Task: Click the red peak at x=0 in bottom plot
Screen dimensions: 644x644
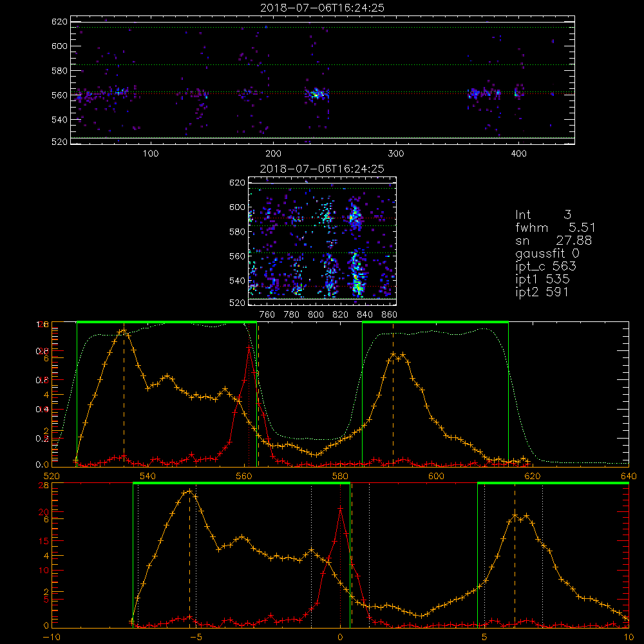Action: 340,509
